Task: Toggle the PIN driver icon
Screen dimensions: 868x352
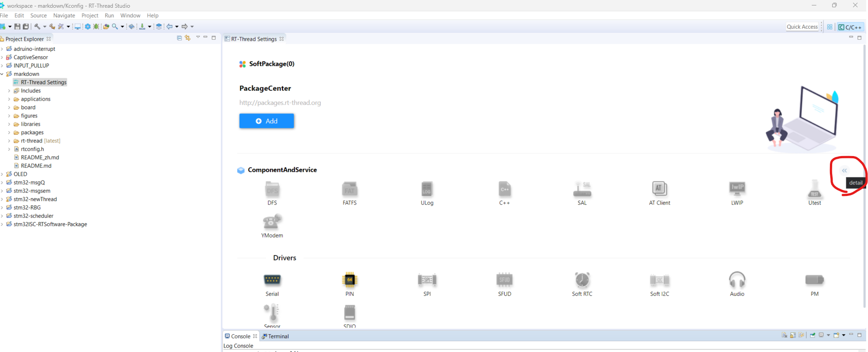Action: [350, 280]
